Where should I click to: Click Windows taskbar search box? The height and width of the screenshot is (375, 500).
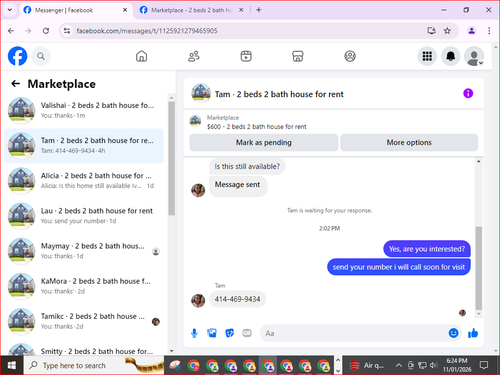tap(94, 365)
